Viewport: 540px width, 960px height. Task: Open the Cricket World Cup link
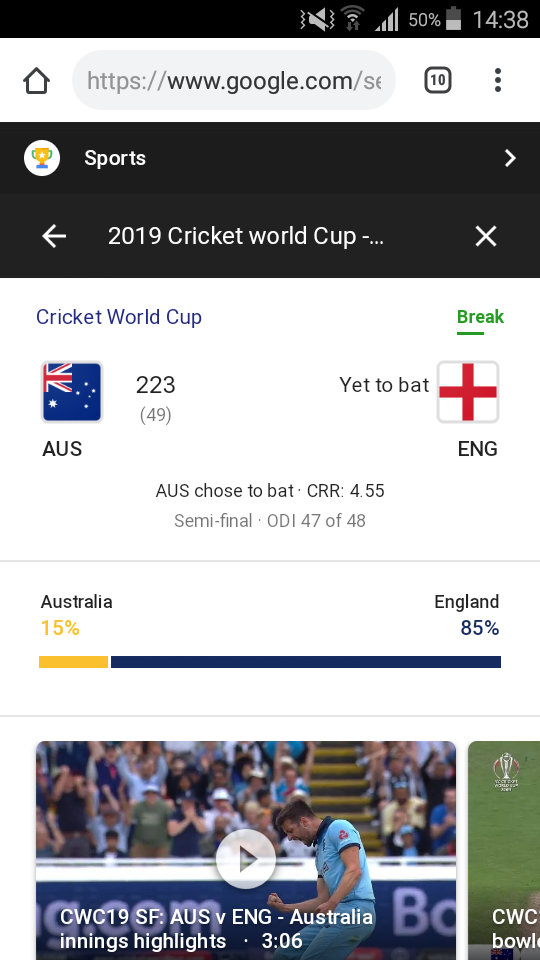click(x=119, y=317)
